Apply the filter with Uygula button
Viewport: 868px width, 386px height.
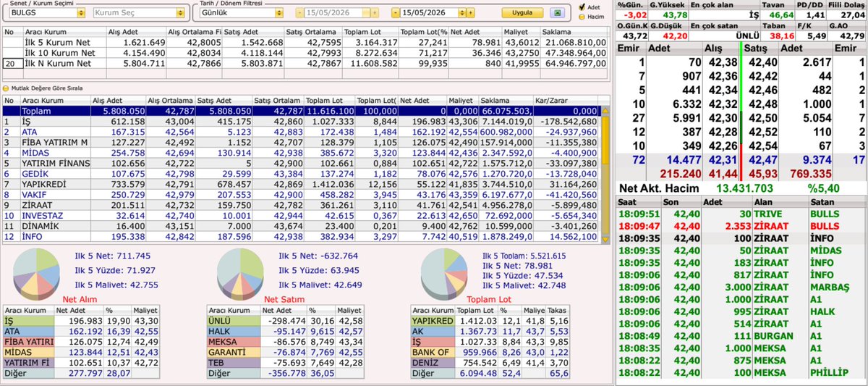(x=522, y=13)
